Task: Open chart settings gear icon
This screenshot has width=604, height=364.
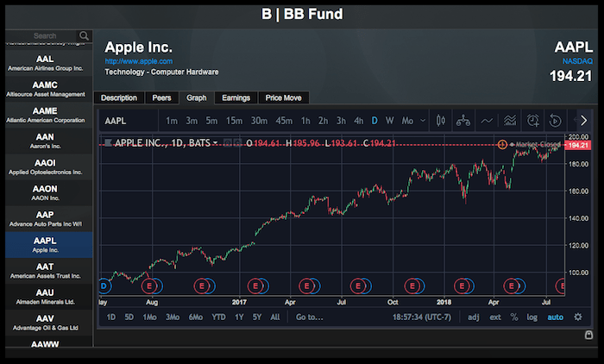Action: point(578,317)
